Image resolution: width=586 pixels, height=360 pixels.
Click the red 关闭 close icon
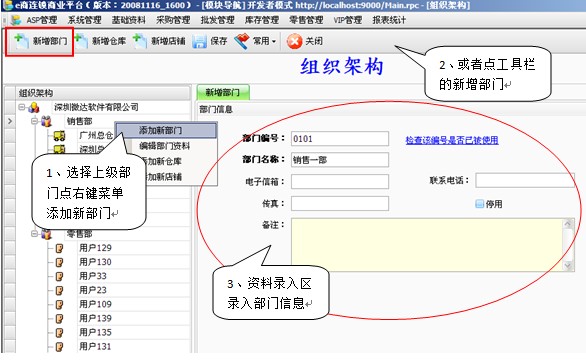pos(294,41)
